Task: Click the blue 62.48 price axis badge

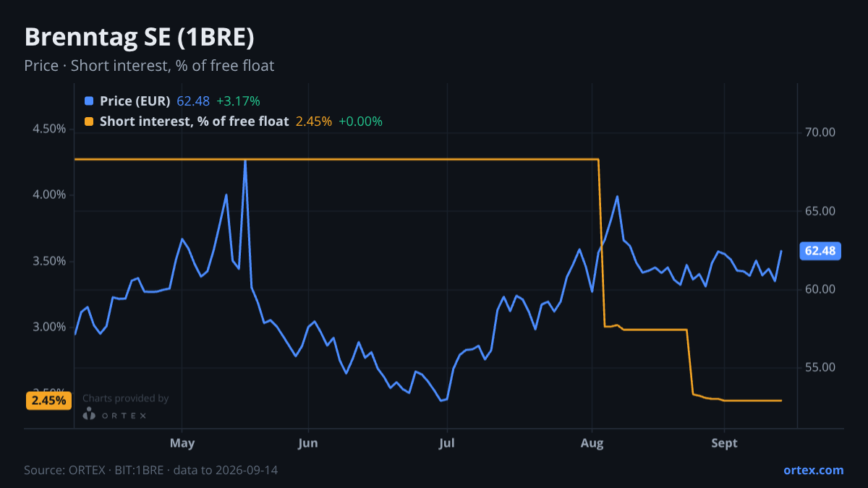Action: (x=820, y=251)
